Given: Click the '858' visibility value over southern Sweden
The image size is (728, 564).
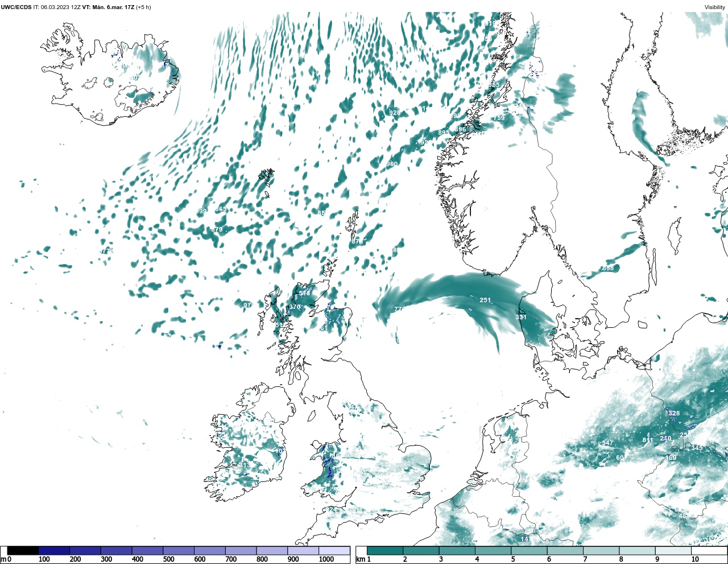Looking at the screenshot, I should pos(608,269).
